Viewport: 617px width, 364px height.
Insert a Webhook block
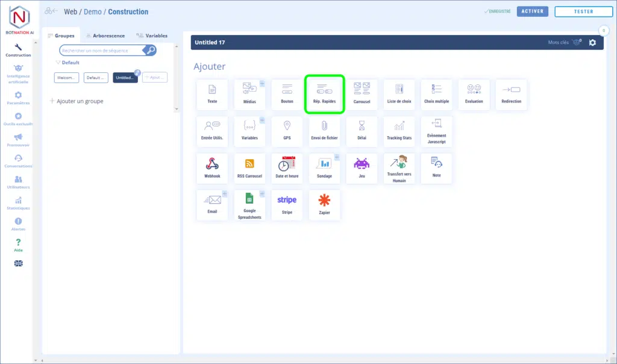(212, 169)
